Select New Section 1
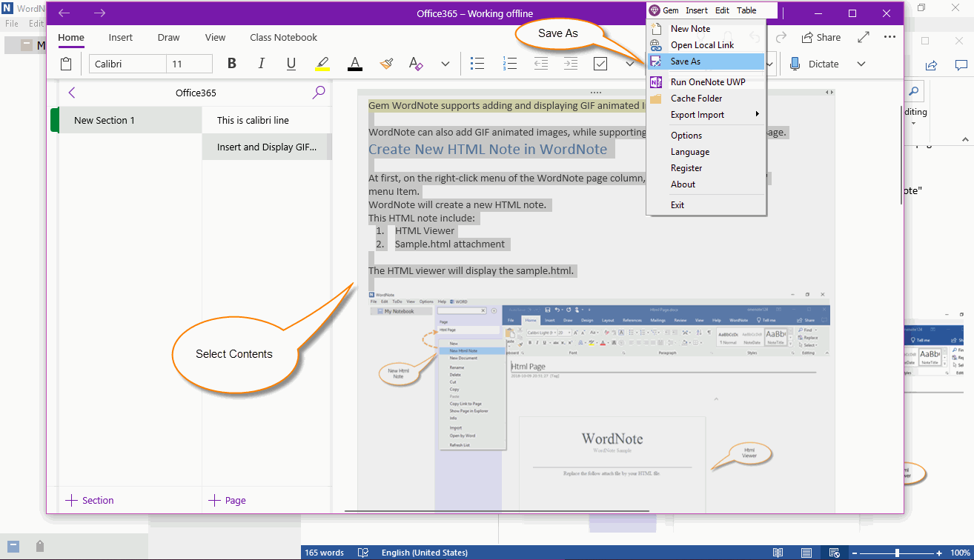The width and height of the screenshot is (974, 560). [x=130, y=120]
